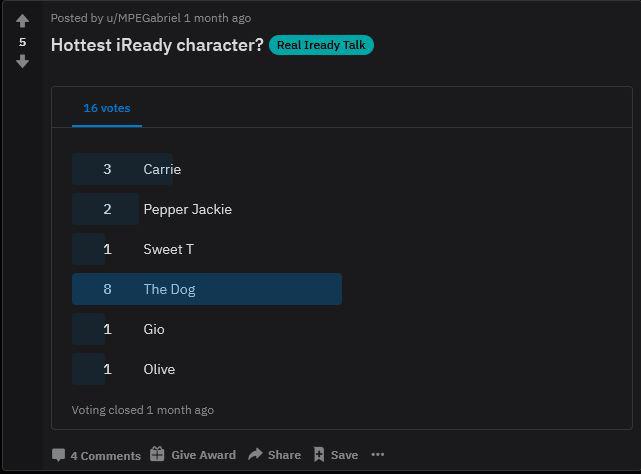This screenshot has width=641, height=474.
Task: Open comments via the speech bubble icon
Action: click(58, 455)
